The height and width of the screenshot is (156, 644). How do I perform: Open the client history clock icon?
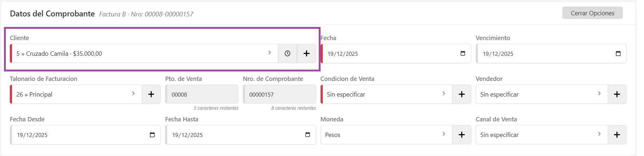click(x=287, y=54)
